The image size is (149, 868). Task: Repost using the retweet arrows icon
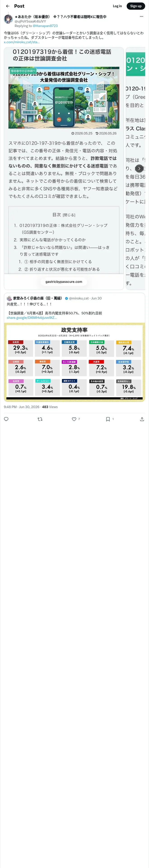(40, 419)
